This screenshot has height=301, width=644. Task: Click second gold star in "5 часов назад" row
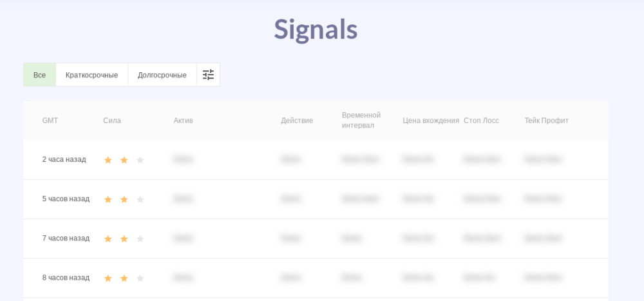(x=124, y=199)
